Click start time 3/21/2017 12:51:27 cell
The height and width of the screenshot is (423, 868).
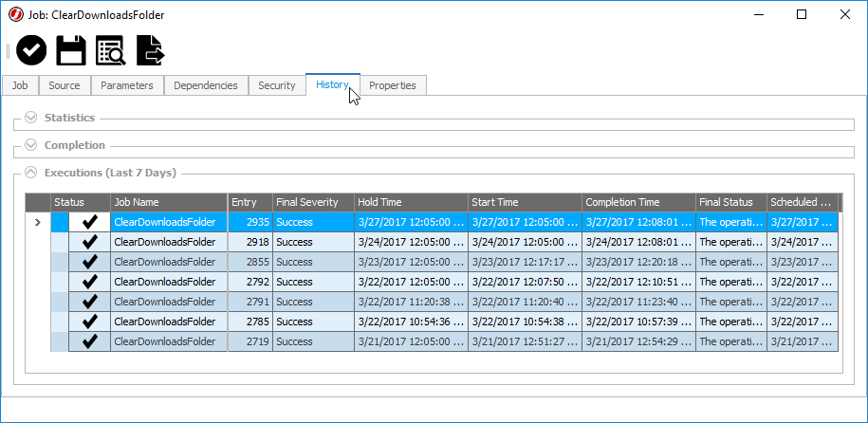point(525,341)
